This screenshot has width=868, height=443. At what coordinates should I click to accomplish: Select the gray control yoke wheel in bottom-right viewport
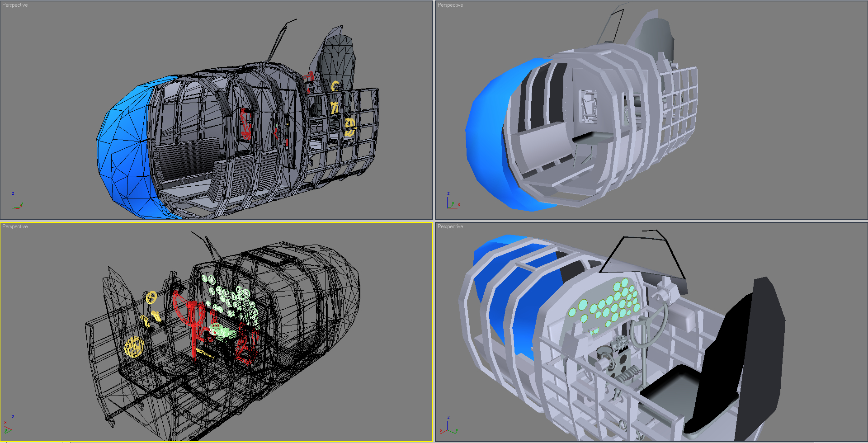pos(650,326)
